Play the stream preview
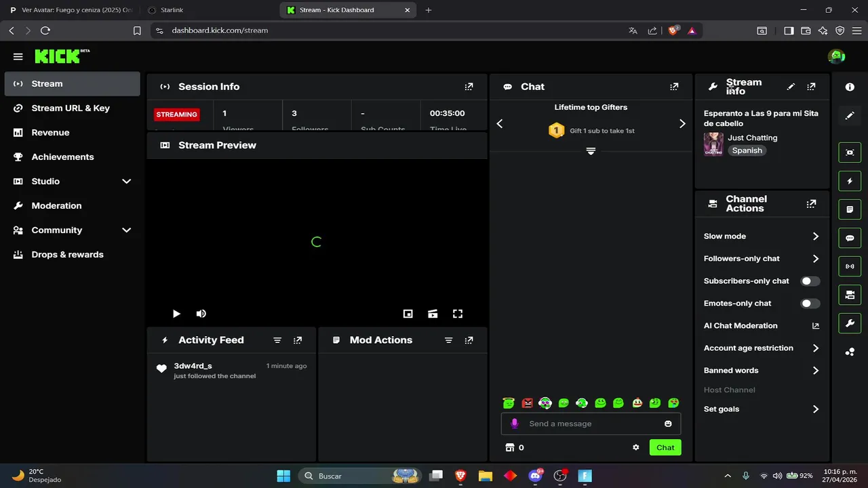Screen dimensions: 868x488 176,314
